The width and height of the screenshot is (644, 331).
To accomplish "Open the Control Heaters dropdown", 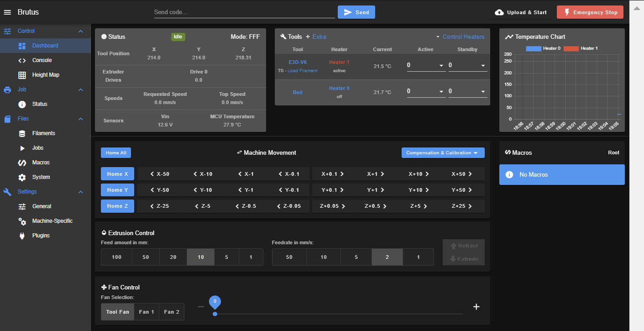I will coord(460,37).
